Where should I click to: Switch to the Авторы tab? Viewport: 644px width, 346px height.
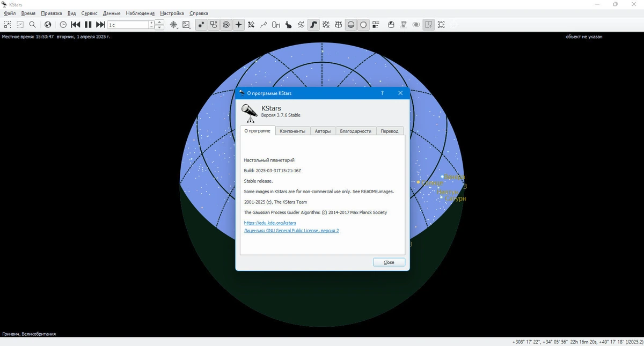tap(323, 131)
